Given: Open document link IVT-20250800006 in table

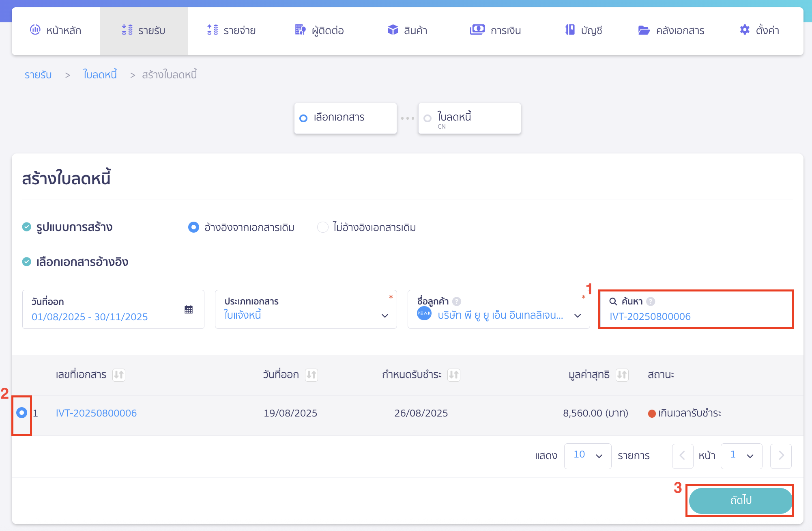Looking at the screenshot, I should click(96, 413).
